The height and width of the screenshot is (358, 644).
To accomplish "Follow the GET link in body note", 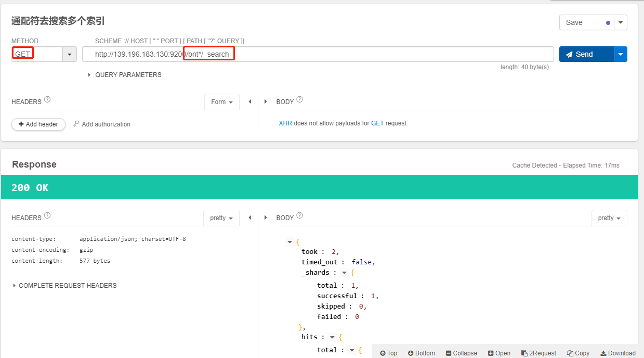I will tap(377, 123).
